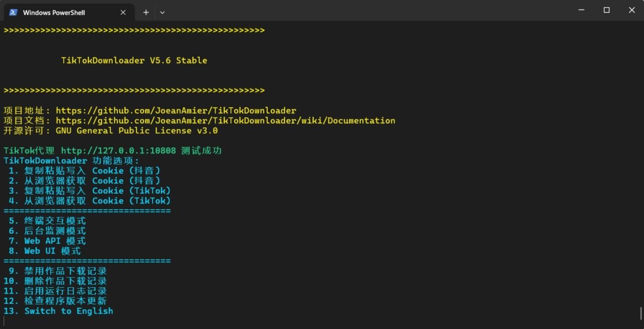Image resolution: width=644 pixels, height=329 pixels.
Task: Click the GNU General Public License v3.0 text
Action: pyautogui.click(x=137, y=131)
